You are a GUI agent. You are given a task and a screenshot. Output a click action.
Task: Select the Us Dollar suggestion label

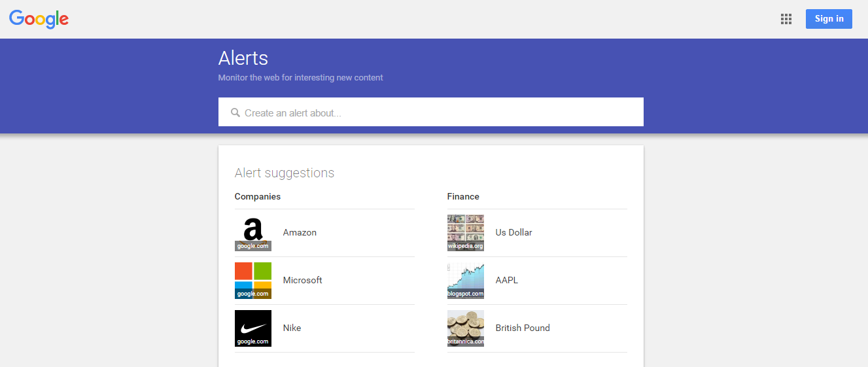point(513,233)
